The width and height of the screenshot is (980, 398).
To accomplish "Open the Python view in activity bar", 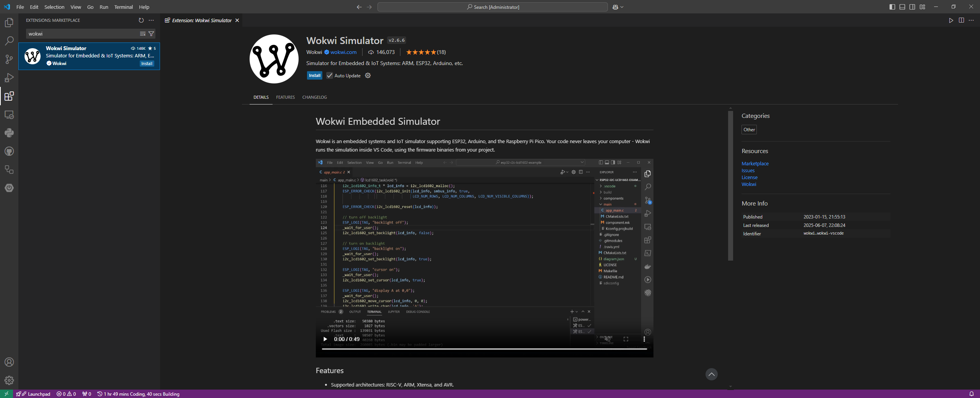I will [x=9, y=133].
